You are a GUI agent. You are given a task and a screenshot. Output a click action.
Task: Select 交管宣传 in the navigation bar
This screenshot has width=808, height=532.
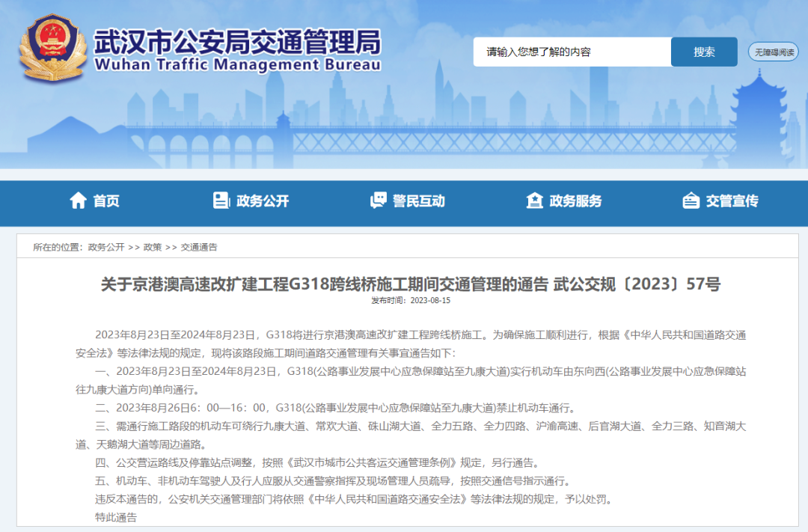[x=732, y=201]
